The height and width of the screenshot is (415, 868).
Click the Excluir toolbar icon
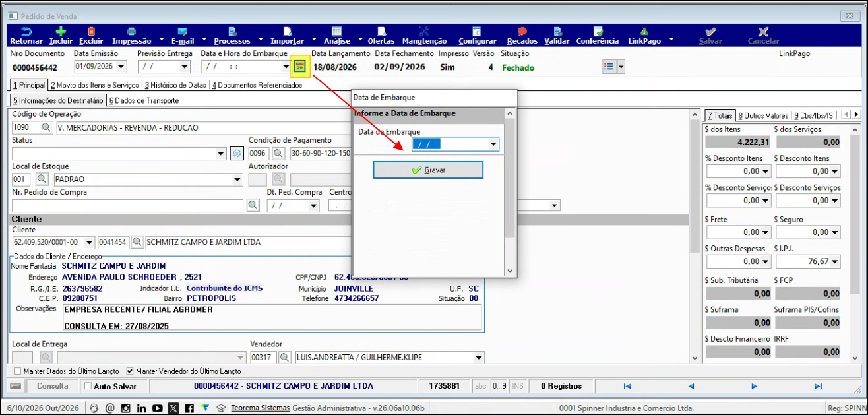(x=91, y=31)
